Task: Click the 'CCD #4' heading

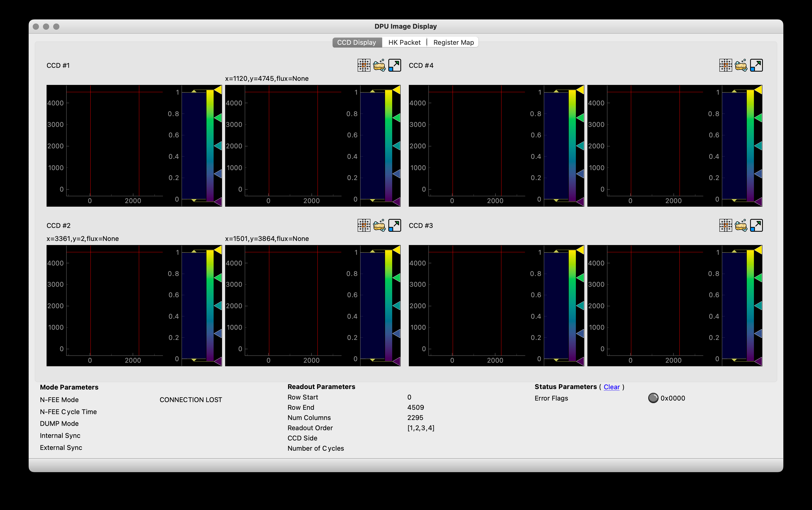Action: coord(421,65)
